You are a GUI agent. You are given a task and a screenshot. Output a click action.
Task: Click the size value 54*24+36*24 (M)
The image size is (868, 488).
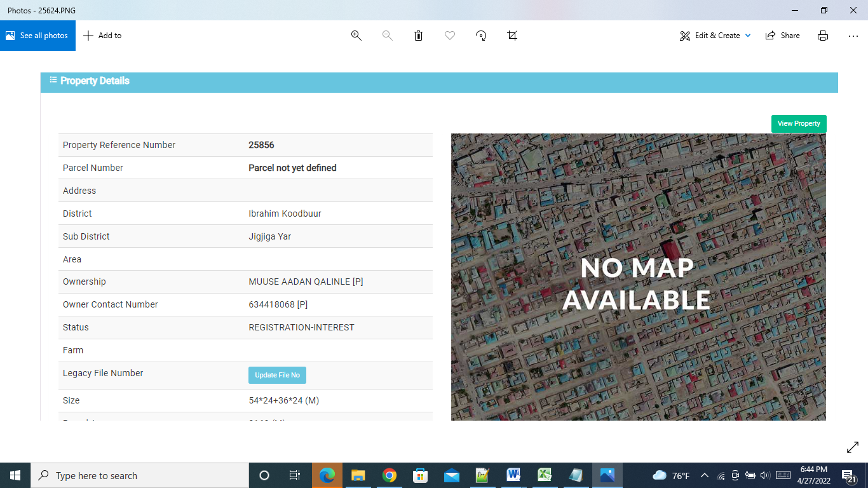pos(283,401)
